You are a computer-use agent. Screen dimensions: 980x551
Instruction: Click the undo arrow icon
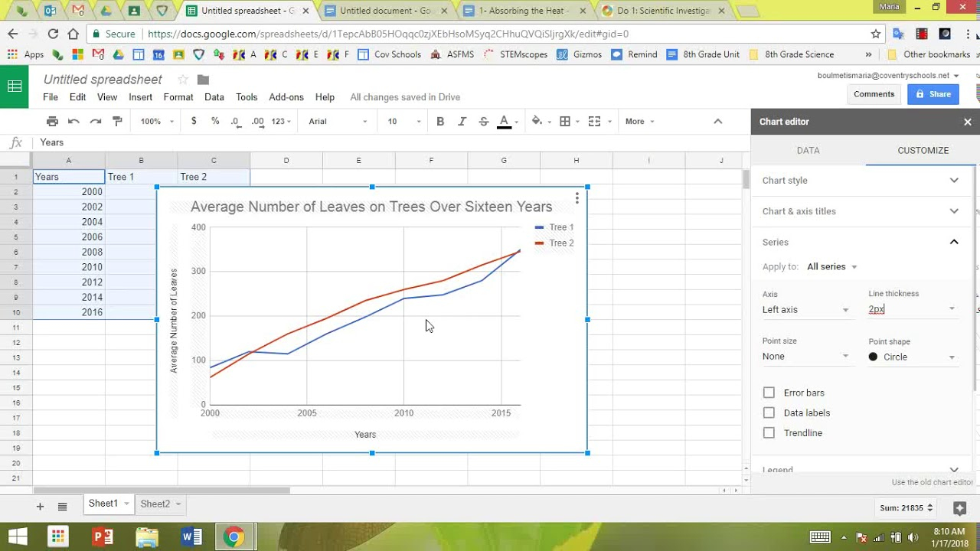(73, 121)
